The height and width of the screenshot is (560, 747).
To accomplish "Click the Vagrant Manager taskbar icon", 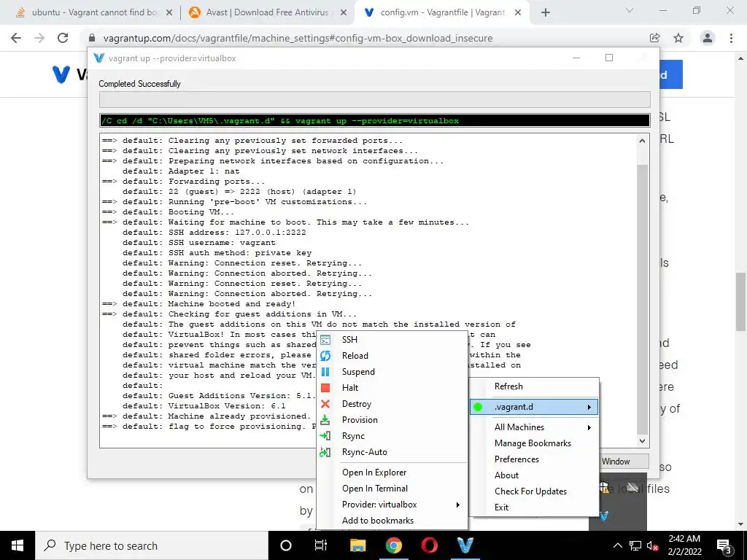I will [x=465, y=545].
